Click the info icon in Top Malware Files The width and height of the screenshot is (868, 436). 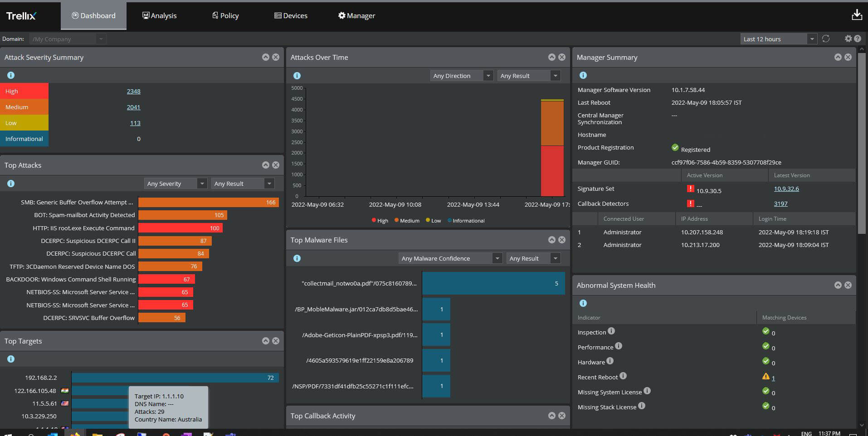coord(297,258)
